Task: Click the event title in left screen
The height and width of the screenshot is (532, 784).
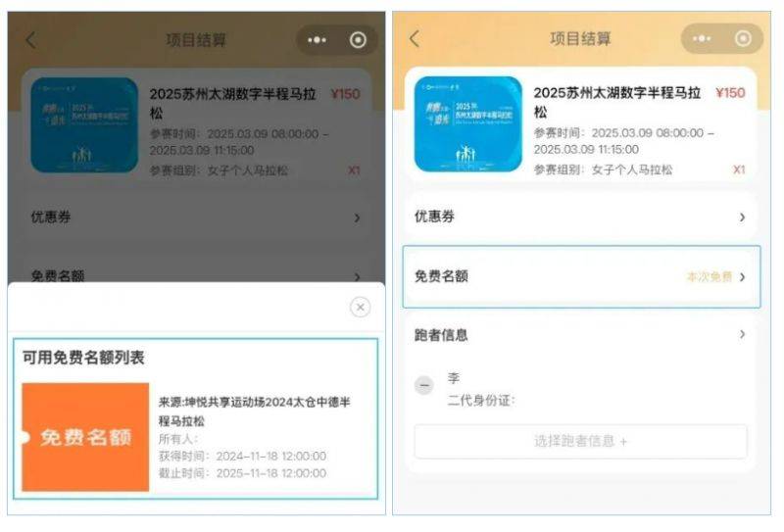Action: tap(232, 103)
